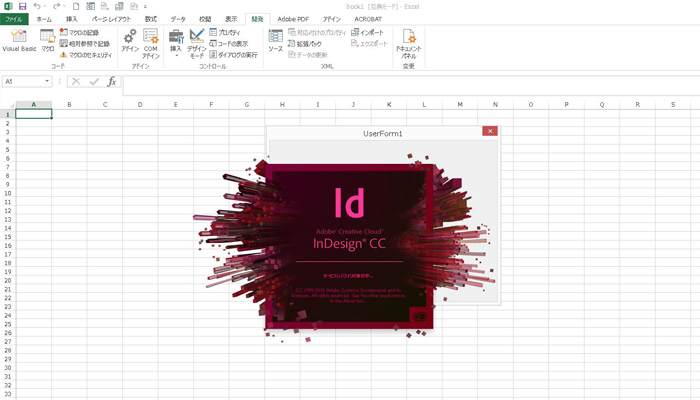Screen dimensions: 700x400
Task: Open the Visual Basic editor
Action: tap(19, 41)
